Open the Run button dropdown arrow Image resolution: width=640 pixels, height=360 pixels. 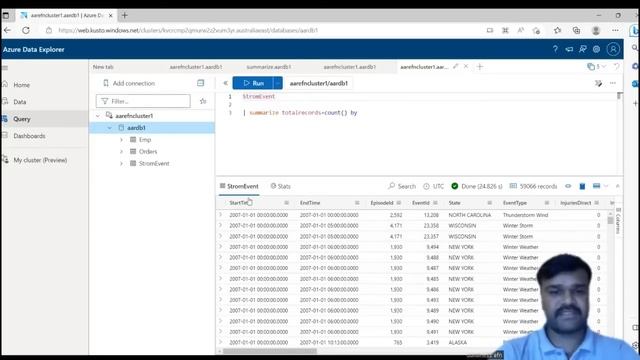[278, 83]
